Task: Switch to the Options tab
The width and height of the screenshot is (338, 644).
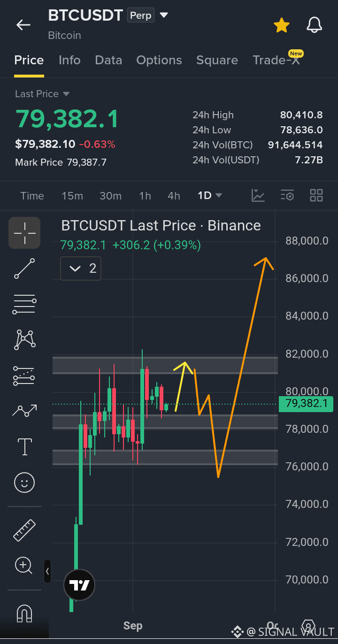Action: (159, 60)
